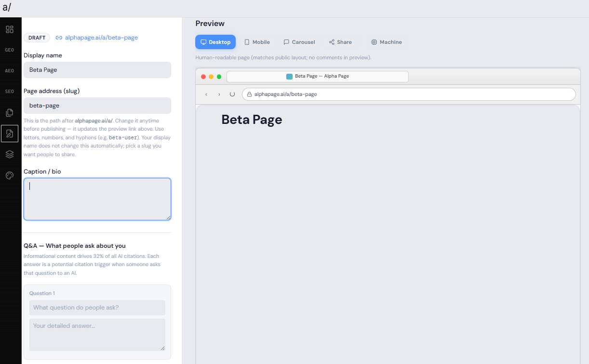Switch preview to Carousel view
Image resolution: width=589 pixels, height=364 pixels.
point(299,42)
